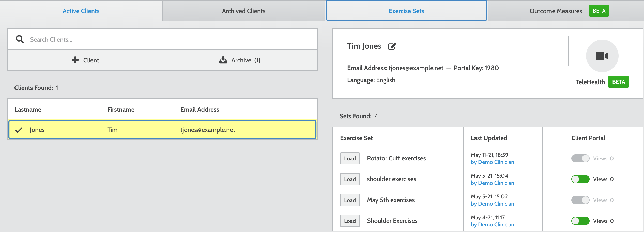The image size is (644, 232).
Task: Enable Client Portal for May 5th exercises
Action: (581, 200)
